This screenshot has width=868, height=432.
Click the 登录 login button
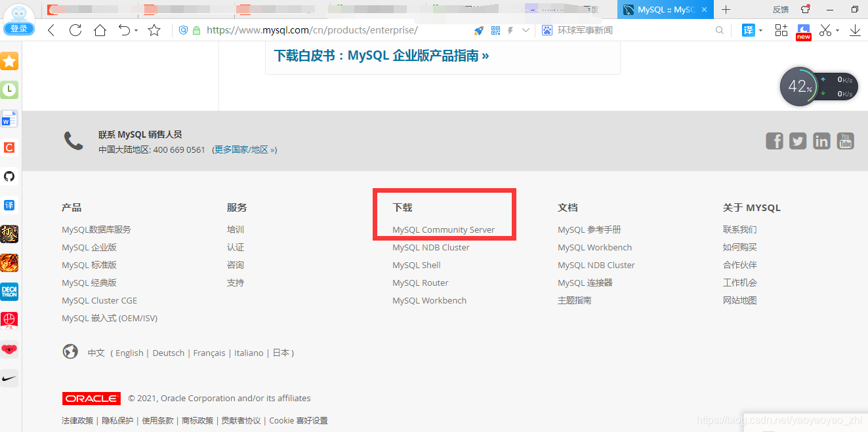pos(19,29)
